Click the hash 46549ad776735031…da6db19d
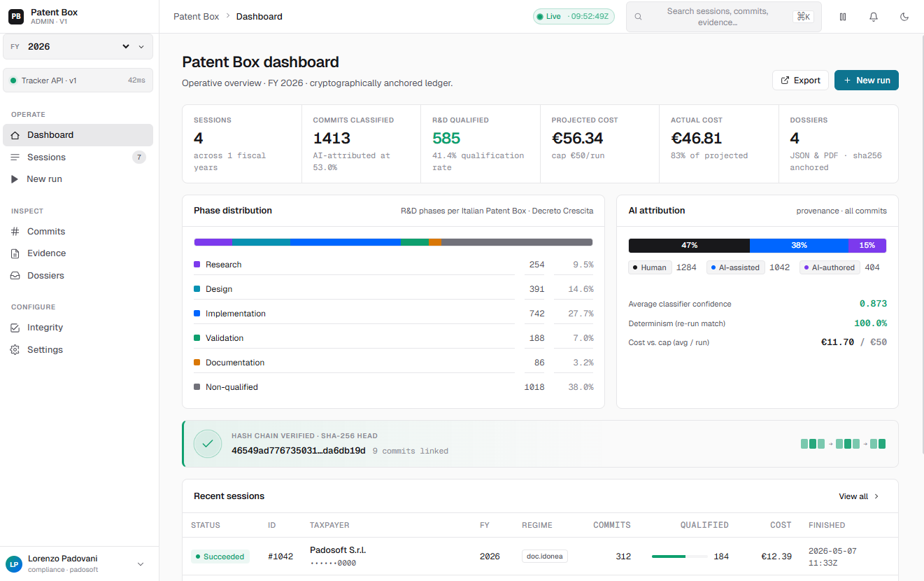Image resolution: width=924 pixels, height=581 pixels. (299, 451)
